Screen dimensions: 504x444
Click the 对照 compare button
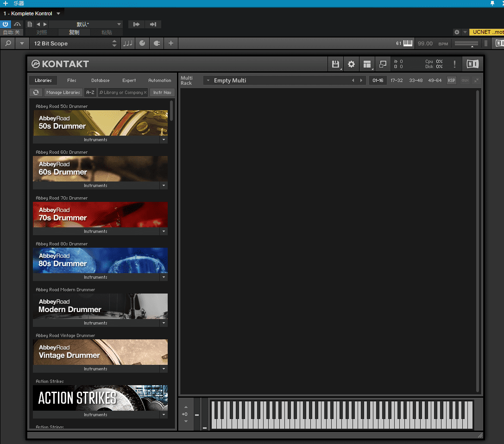point(42,32)
